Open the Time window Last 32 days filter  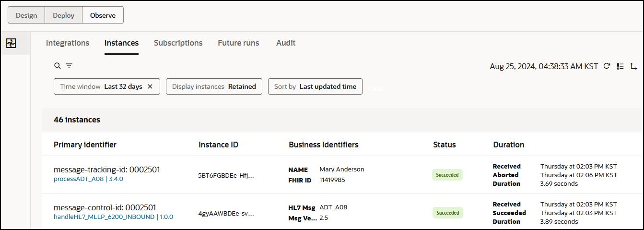pos(101,86)
